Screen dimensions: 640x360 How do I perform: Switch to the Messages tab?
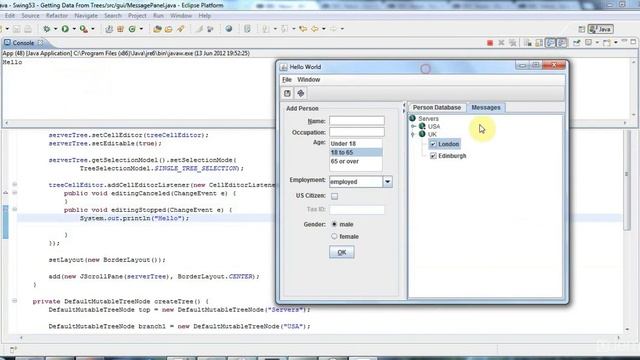(x=486, y=107)
